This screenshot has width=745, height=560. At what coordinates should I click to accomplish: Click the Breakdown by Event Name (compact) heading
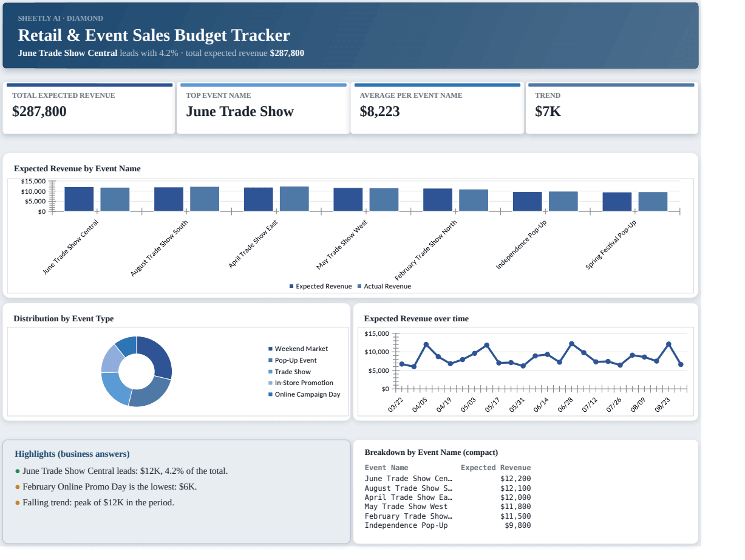click(x=431, y=452)
